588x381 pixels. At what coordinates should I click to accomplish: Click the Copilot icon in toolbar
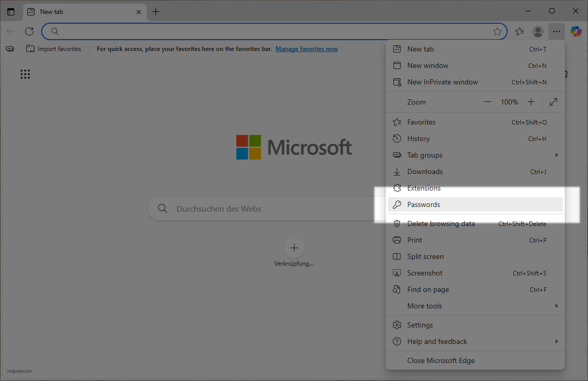(x=576, y=31)
